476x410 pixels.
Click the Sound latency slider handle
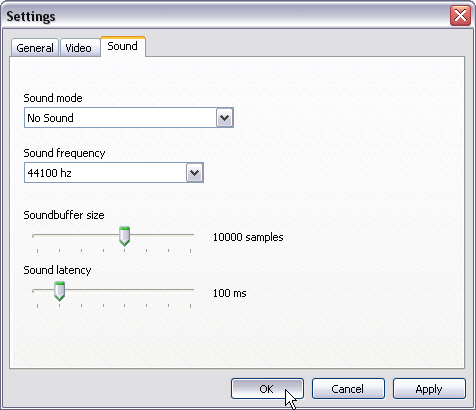(x=60, y=291)
